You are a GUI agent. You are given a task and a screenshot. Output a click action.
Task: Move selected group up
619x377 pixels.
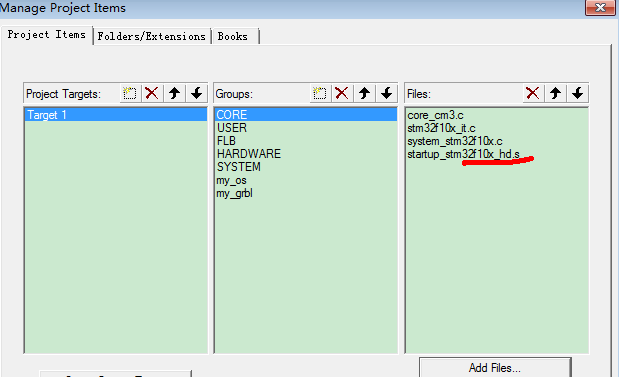[364, 94]
